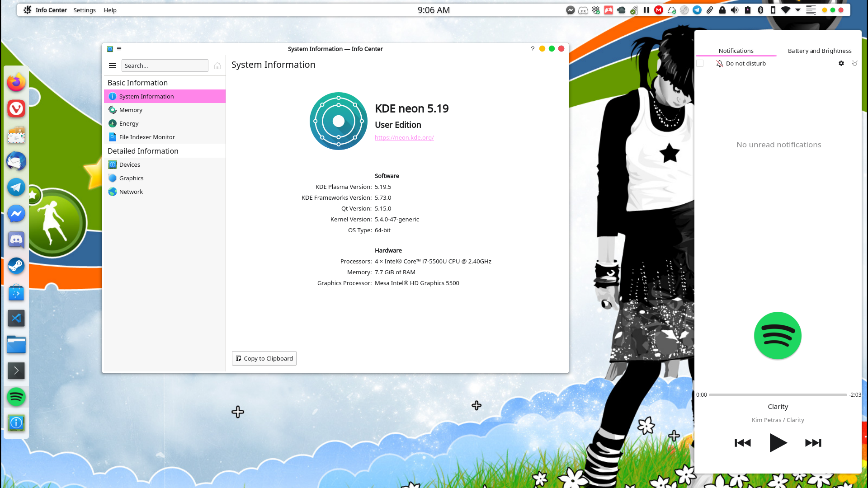Image resolution: width=868 pixels, height=488 pixels.
Task: Open the Info Center hamburger sidebar menu
Action: 113,66
